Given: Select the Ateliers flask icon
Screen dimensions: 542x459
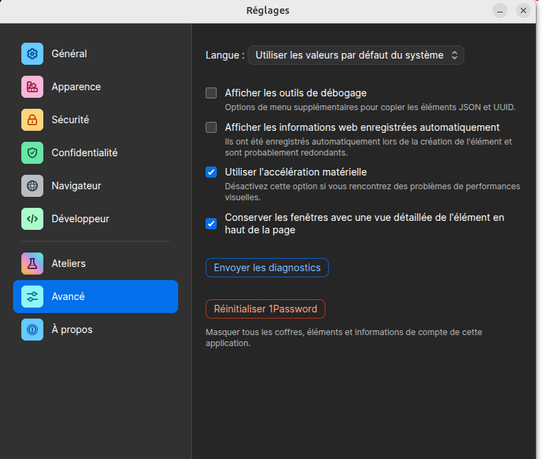Looking at the screenshot, I should pyautogui.click(x=32, y=263).
